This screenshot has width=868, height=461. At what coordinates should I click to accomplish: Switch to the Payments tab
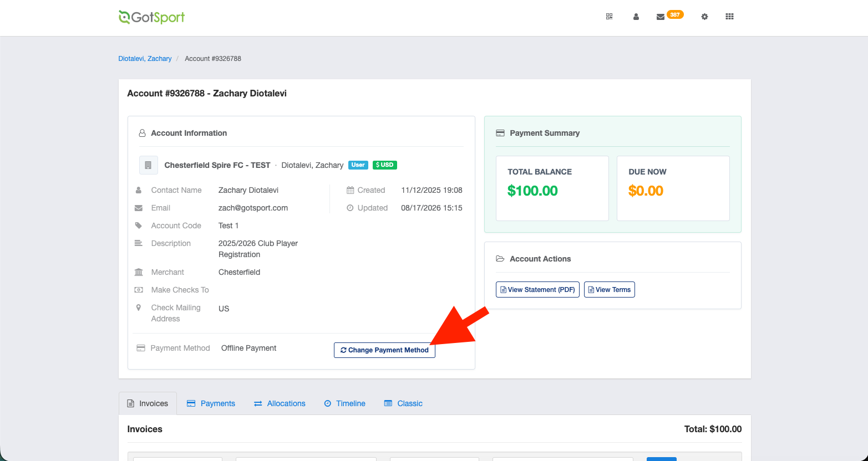point(211,403)
